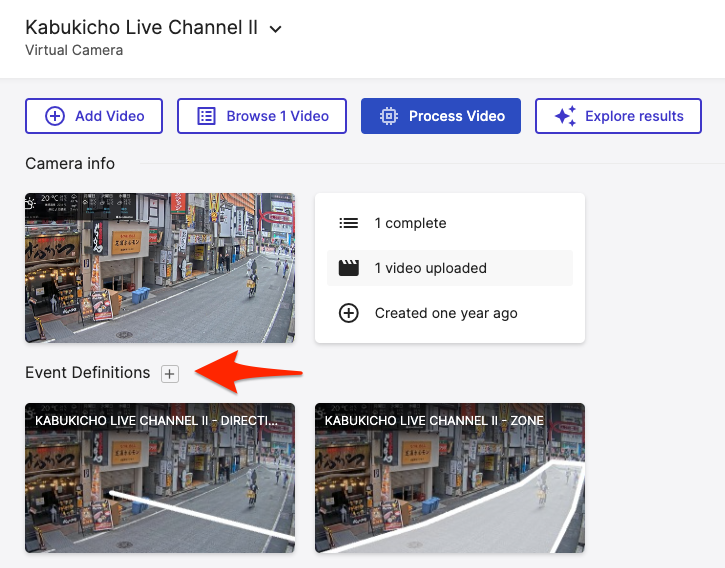
Task: Click the clapperboard icon beside video uploaded
Action: [348, 268]
